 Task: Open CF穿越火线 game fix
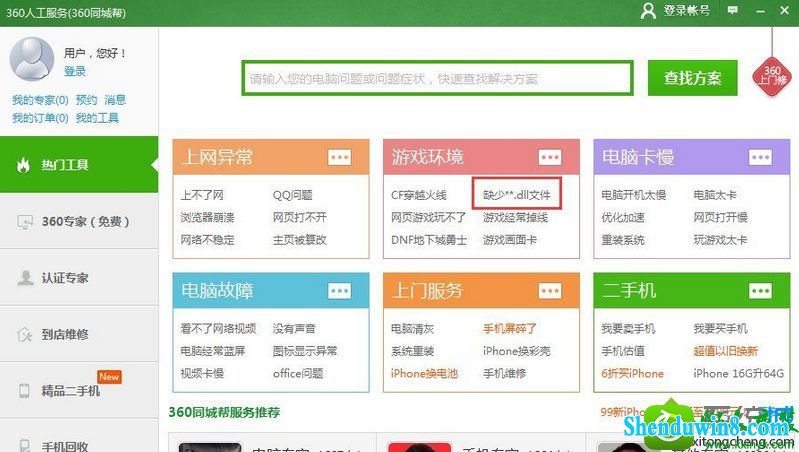click(419, 195)
